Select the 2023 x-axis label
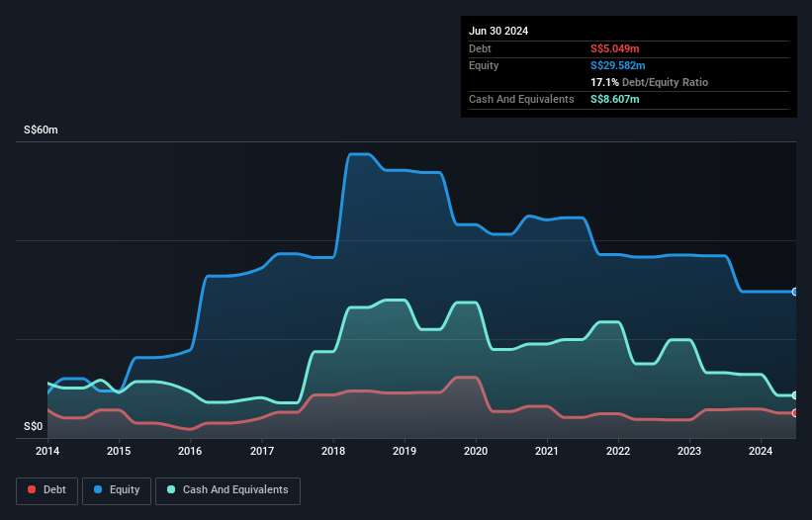The height and width of the screenshot is (520, 812). (689, 451)
